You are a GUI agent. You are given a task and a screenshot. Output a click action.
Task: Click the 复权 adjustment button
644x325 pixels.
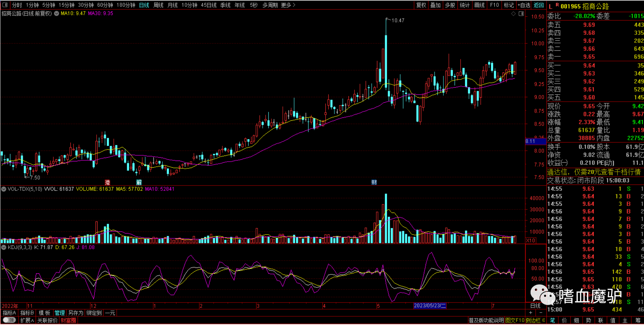tap(421, 5)
